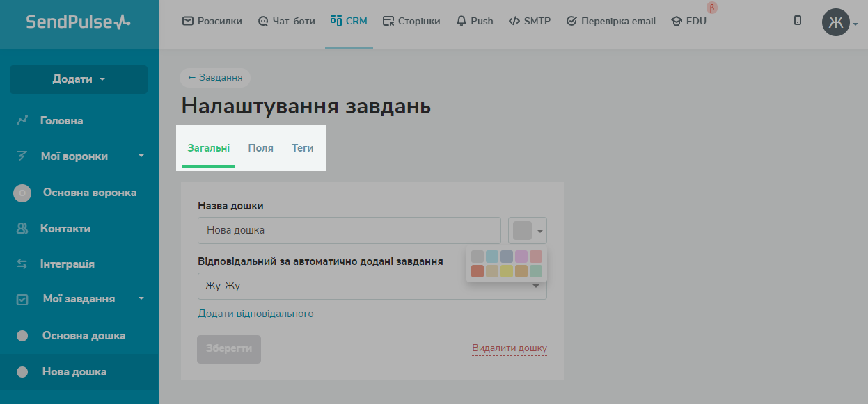
Task: Click the SMTP code icon
Action: tap(514, 21)
